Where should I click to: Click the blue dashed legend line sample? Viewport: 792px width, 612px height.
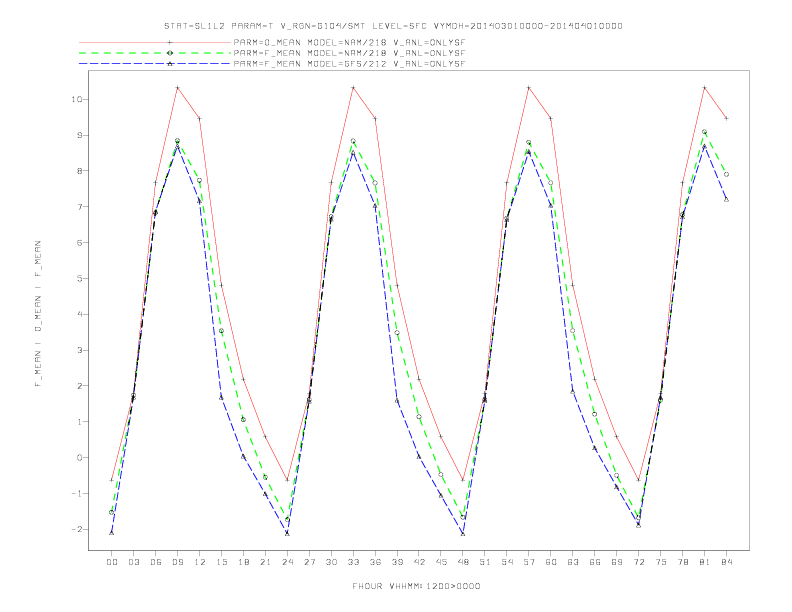(x=155, y=64)
